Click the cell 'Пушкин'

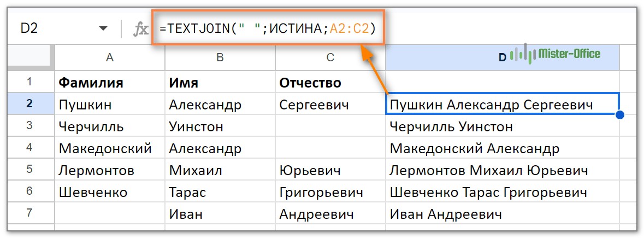pos(110,105)
